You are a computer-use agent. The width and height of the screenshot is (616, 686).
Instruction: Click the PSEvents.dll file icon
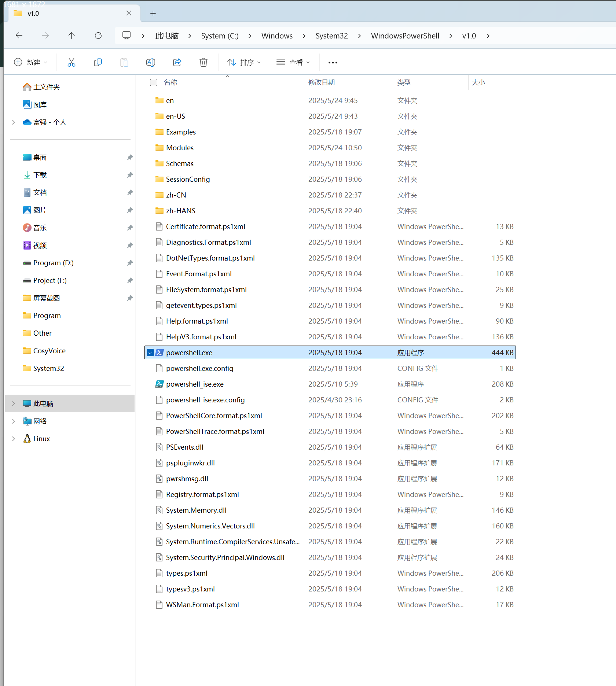tap(159, 447)
